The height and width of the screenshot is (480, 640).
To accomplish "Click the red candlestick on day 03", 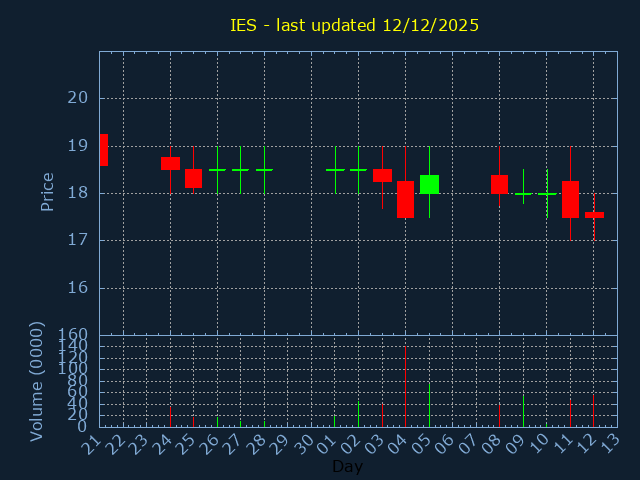I will pos(382,175).
